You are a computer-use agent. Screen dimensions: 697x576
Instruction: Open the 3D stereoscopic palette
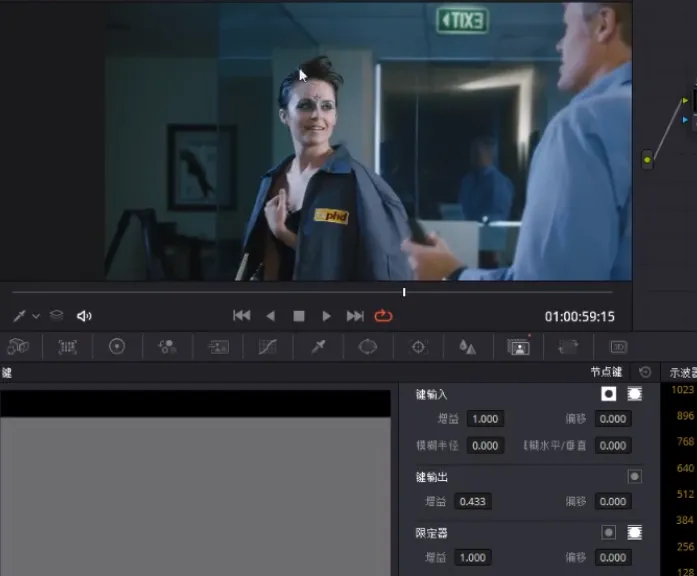click(618, 347)
